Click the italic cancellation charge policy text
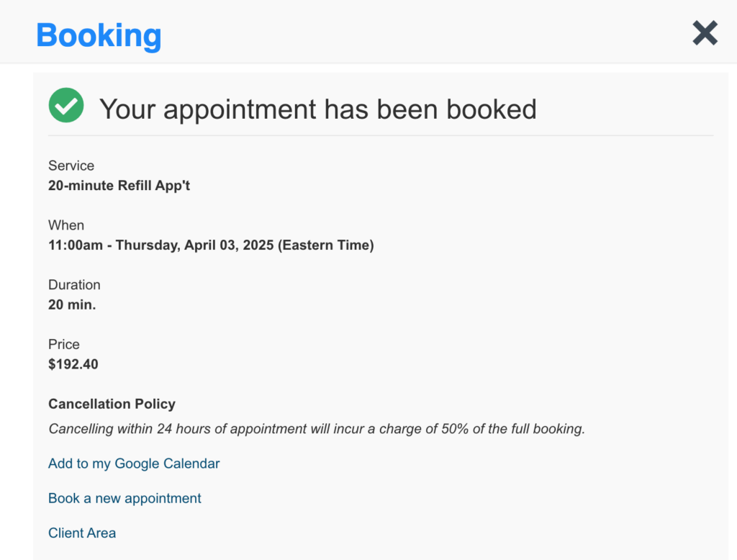The image size is (737, 560). tap(317, 429)
